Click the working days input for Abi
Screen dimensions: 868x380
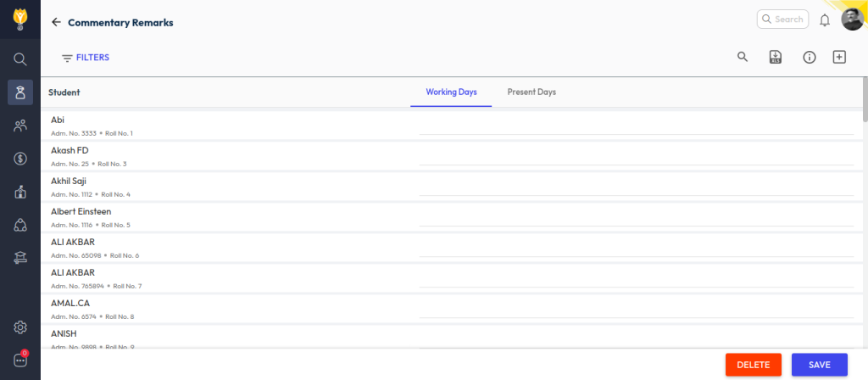637,127
